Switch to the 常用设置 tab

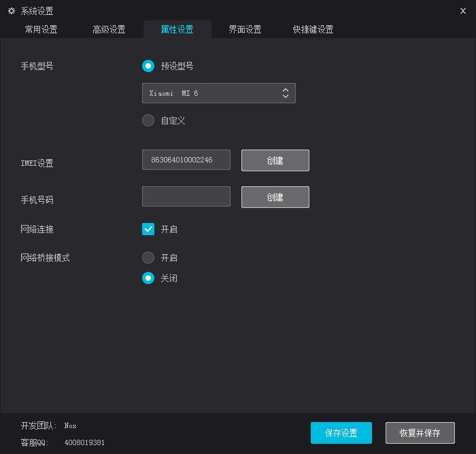(41, 29)
